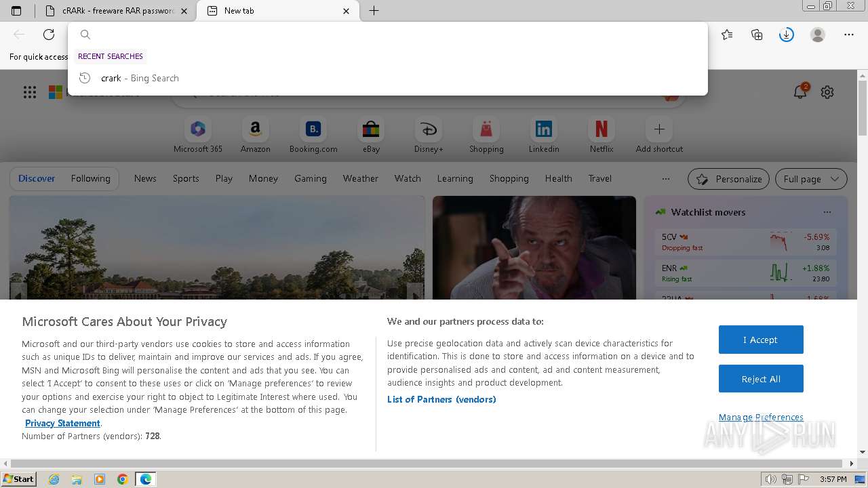The width and height of the screenshot is (868, 488).
Task: Open the man pointing news thumbnail
Action: click(534, 248)
